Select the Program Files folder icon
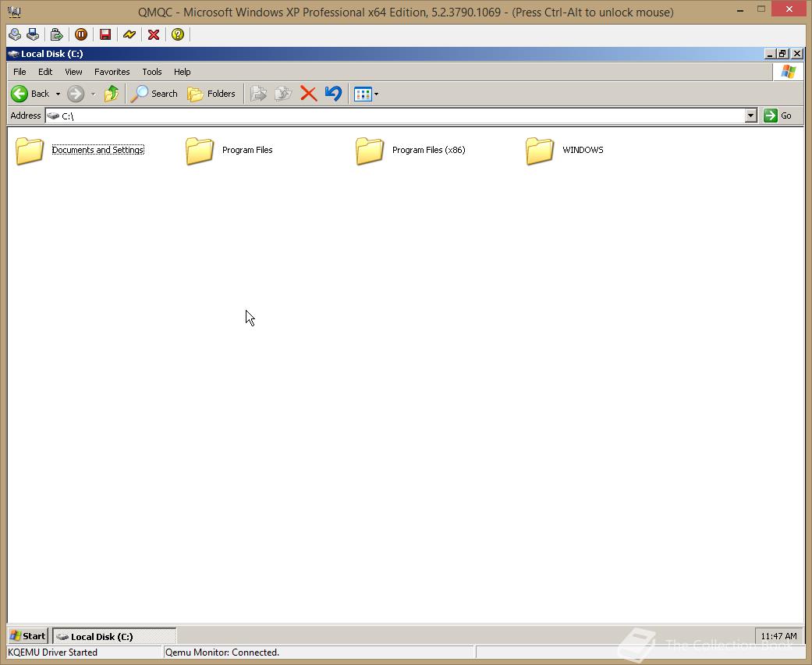This screenshot has height=665, width=812. coord(200,151)
